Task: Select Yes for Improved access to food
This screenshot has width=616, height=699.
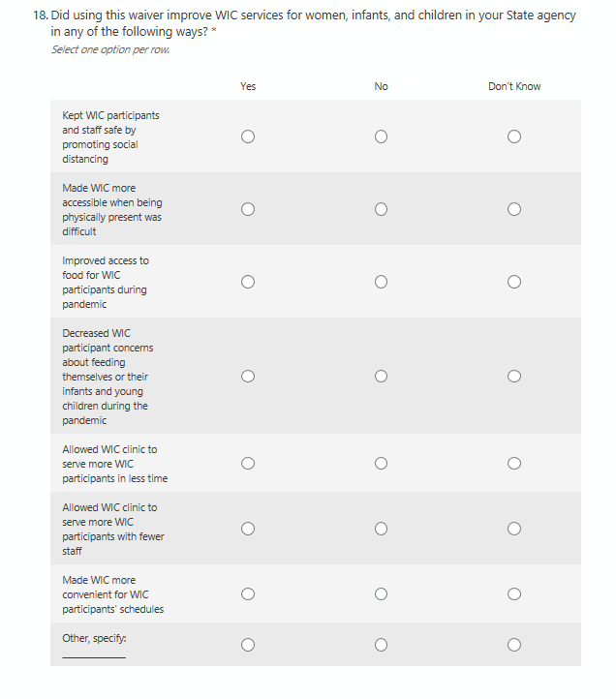Action: [248, 282]
